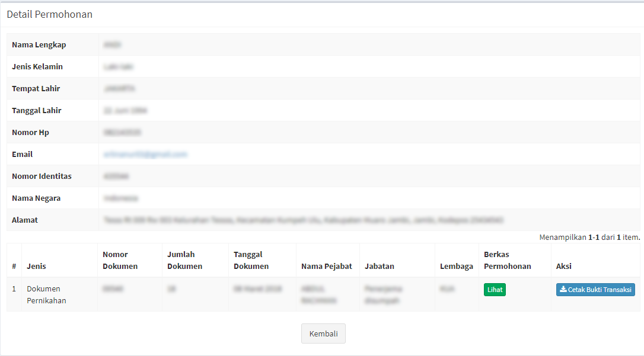Select the Alamat row label
Viewport: 644px width, 356px height.
[x=25, y=220]
